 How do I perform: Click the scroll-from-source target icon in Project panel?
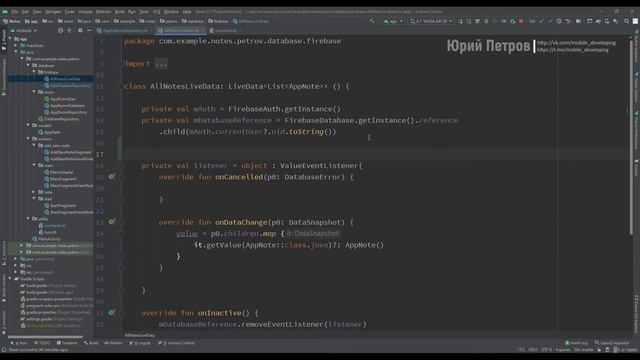(x=60, y=31)
